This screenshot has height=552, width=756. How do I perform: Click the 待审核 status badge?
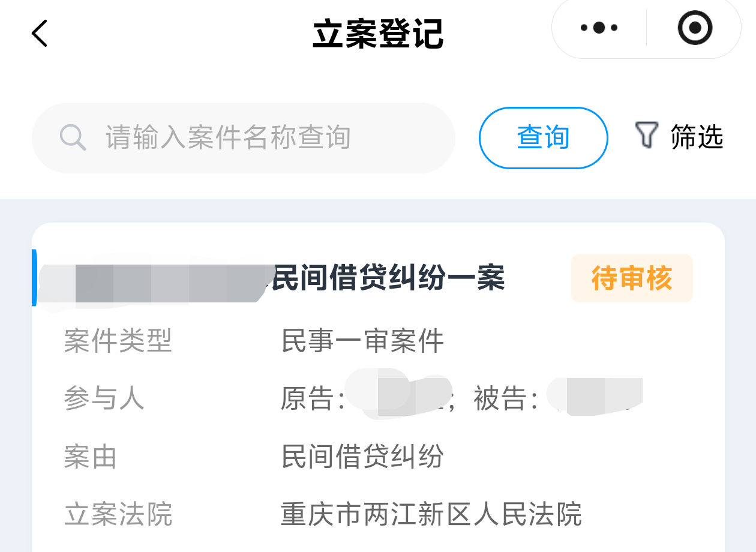click(x=632, y=278)
